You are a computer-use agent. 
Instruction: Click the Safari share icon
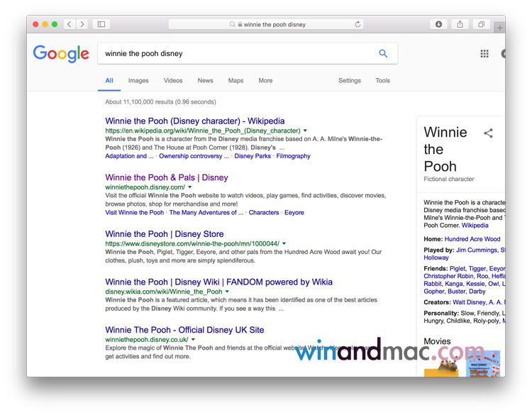460,24
